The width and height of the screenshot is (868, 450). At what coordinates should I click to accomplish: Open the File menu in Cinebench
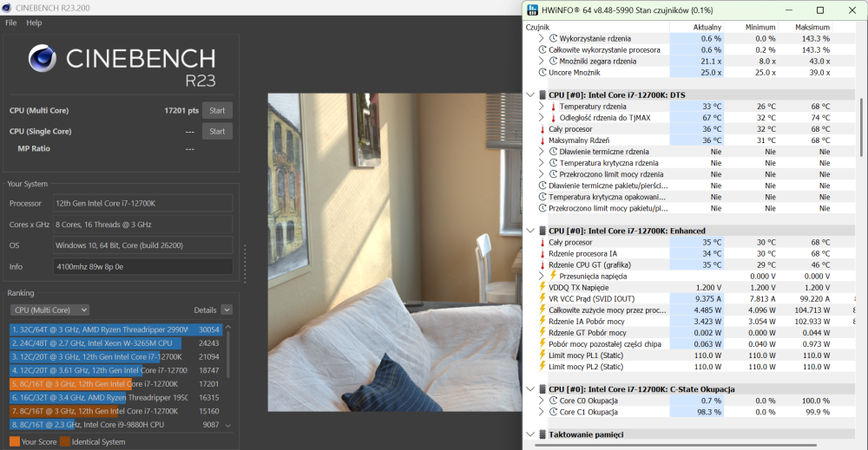click(x=11, y=23)
